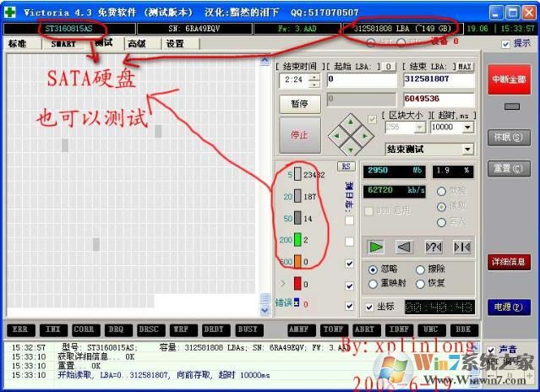The height and width of the screenshot is (392, 540).
Task: Uncheck the log checkbox in the 600 ms row
Action: [349, 264]
